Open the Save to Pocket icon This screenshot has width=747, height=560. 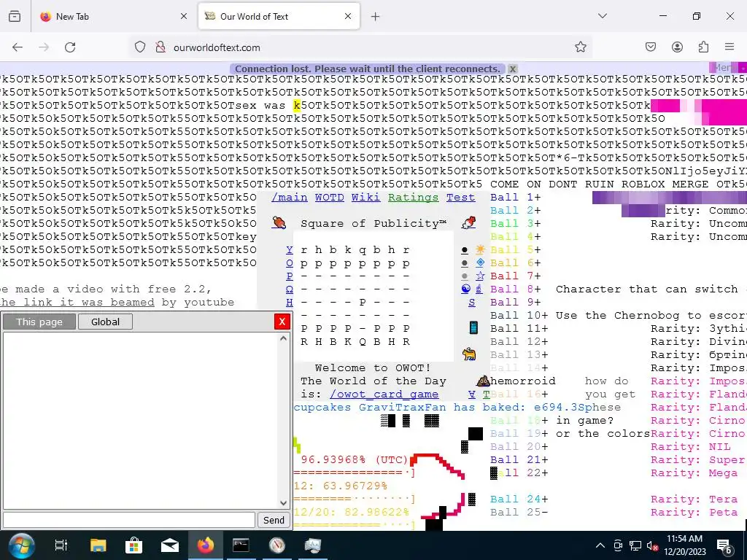click(x=650, y=47)
